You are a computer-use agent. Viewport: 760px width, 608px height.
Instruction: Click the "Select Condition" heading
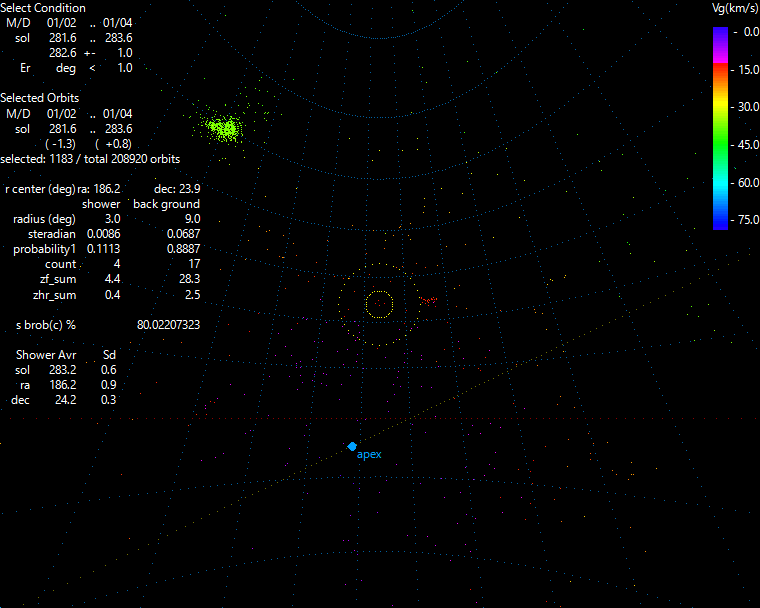click(43, 8)
